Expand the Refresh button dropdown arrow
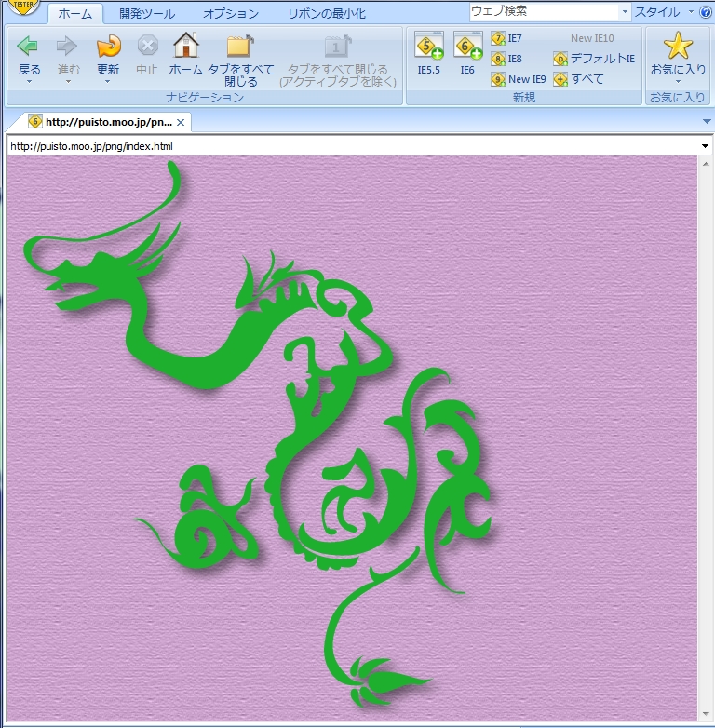Screen dimensions: 715x728 108,82
